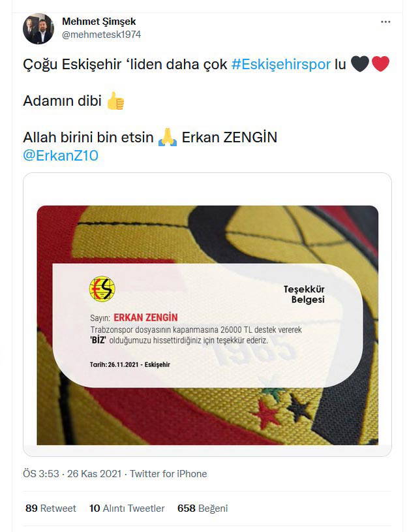Click the Eskişehirspor ES logo in certificate
Viewport: 407px width, 532px height.
[x=102, y=289]
